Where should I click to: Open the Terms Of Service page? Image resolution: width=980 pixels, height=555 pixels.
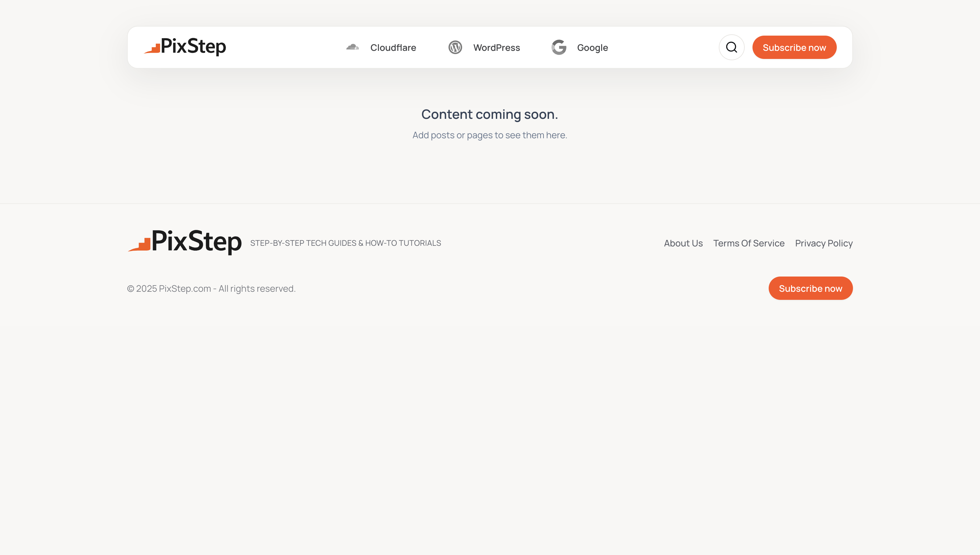tap(749, 243)
